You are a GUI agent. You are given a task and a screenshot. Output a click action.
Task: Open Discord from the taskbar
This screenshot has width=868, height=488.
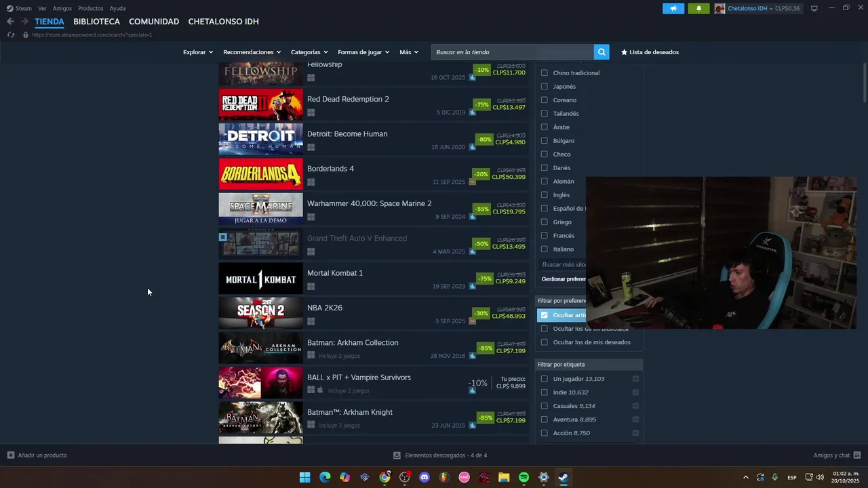[x=425, y=477]
